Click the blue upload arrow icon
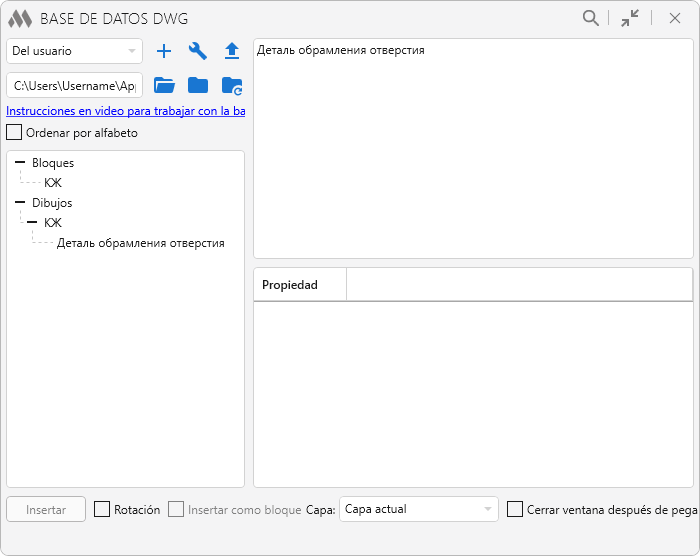This screenshot has width=700, height=556. 232,51
